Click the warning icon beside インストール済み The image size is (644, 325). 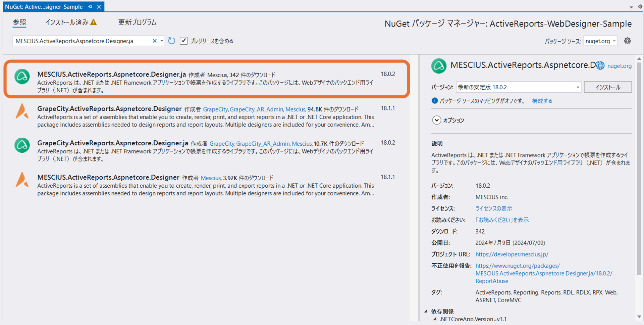(x=94, y=22)
